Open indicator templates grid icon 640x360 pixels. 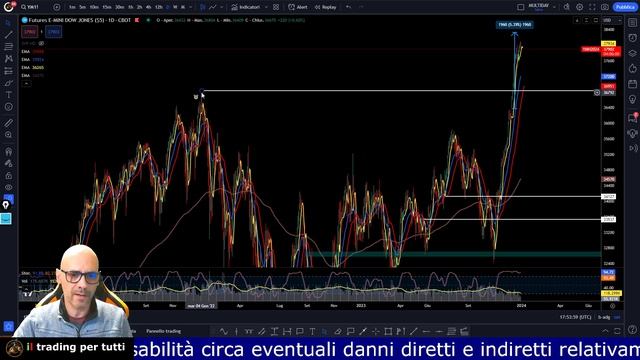276,7
